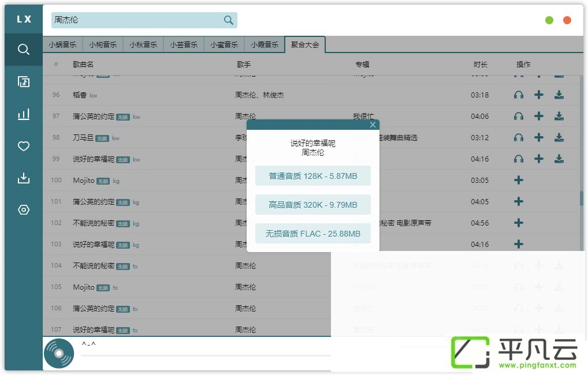Screen dimensions: 588x375
Task: Switch to 小蜜音乐 source tab
Action: coord(224,45)
